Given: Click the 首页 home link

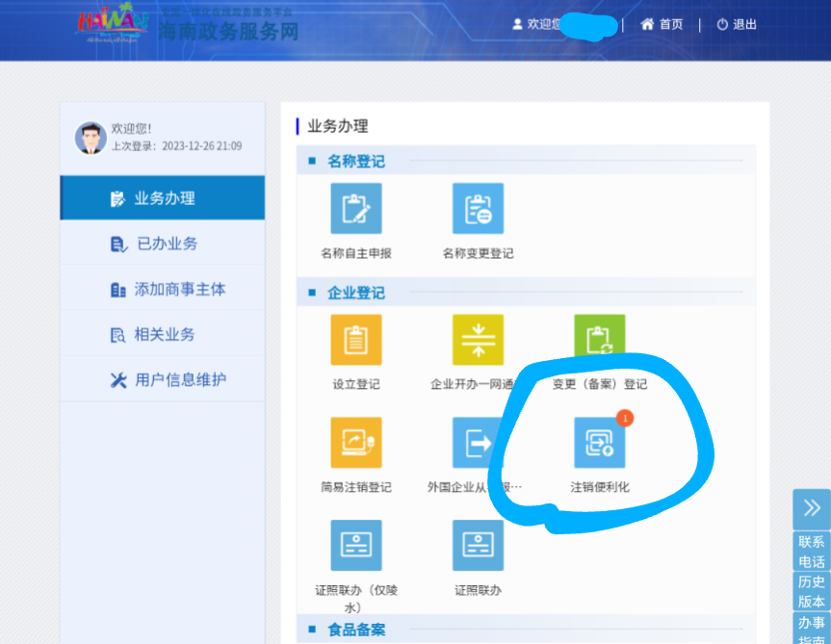Looking at the screenshot, I should pyautogui.click(x=662, y=24).
